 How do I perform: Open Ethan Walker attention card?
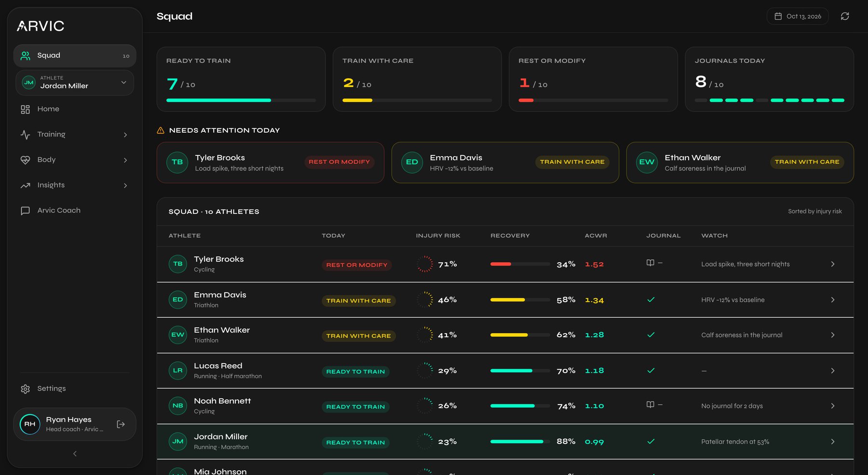[x=740, y=163]
